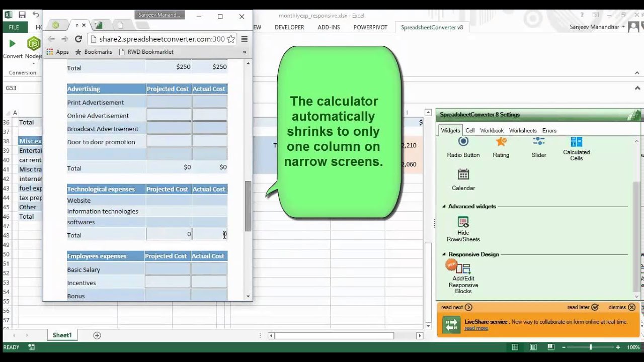Viewport: 644px width, 362px height.
Task: Open the Apps grid shortcut
Action: pos(57,52)
